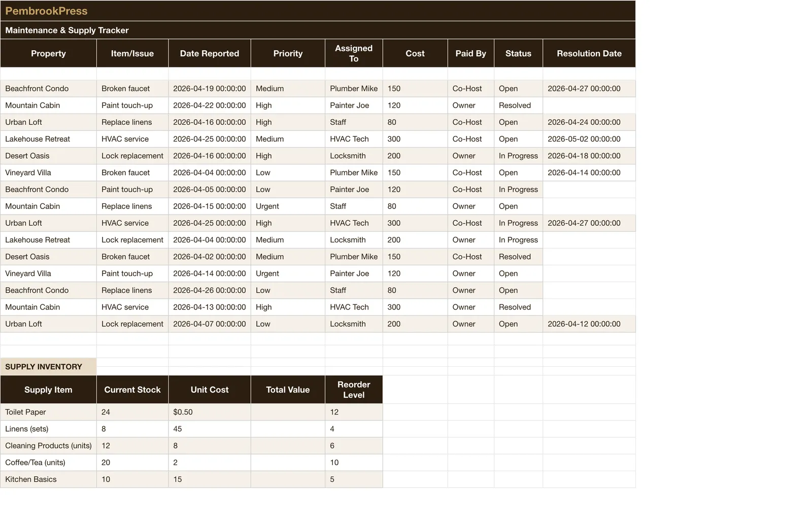Select the empty Total Value cell for Linens
The image size is (812, 522).
pyautogui.click(x=288, y=429)
